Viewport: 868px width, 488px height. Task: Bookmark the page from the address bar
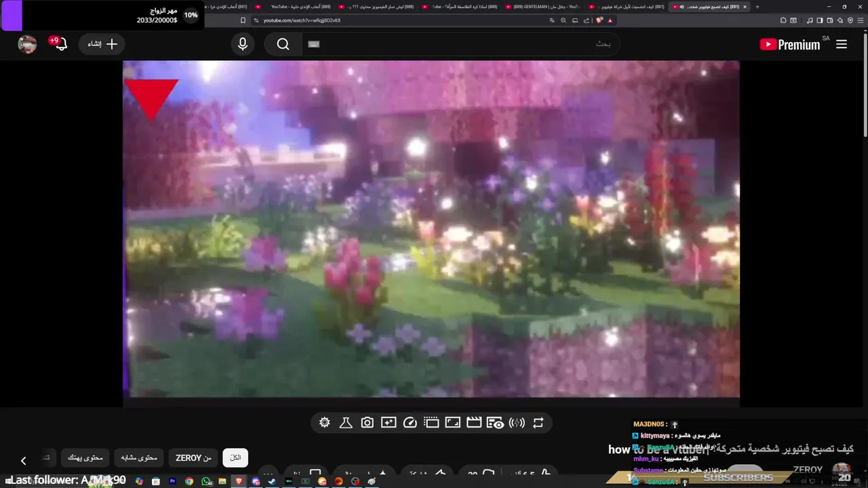coord(243,20)
